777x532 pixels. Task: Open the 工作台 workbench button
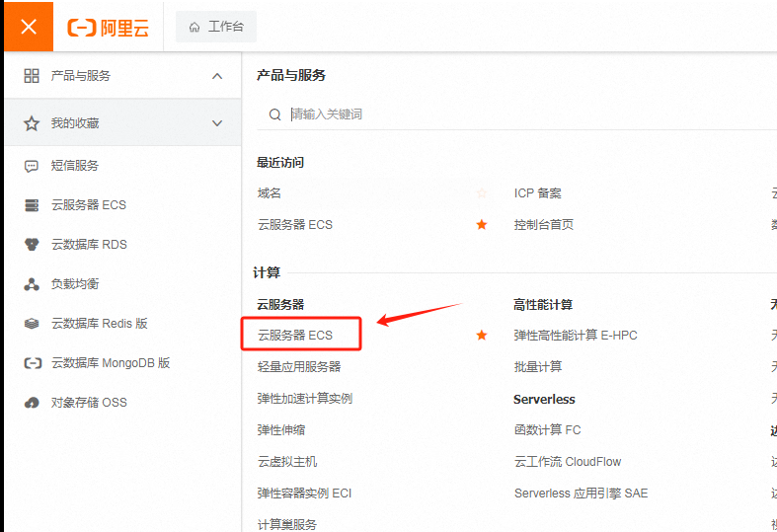216,27
